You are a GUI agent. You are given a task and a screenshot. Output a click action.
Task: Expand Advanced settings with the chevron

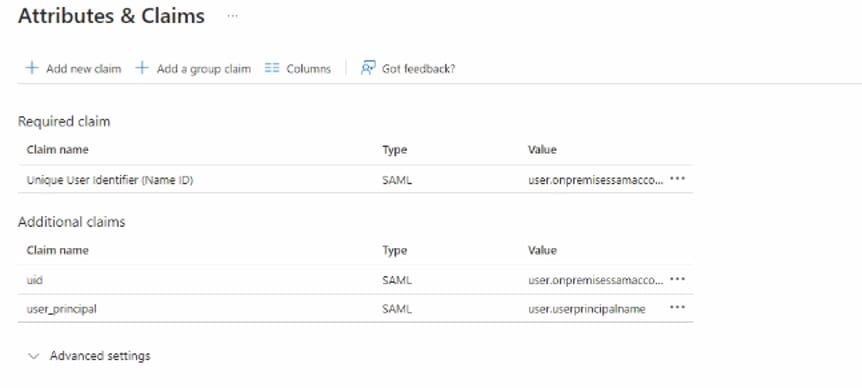(x=34, y=356)
